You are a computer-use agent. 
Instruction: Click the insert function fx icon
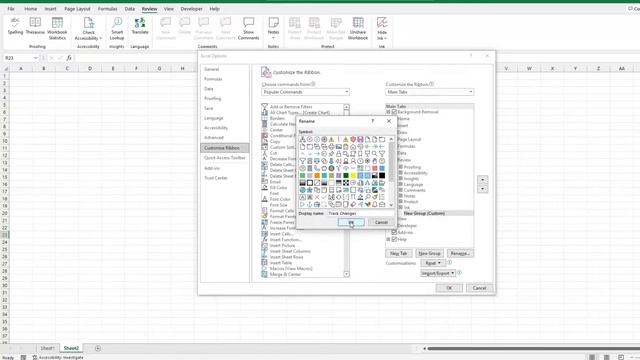(69, 58)
